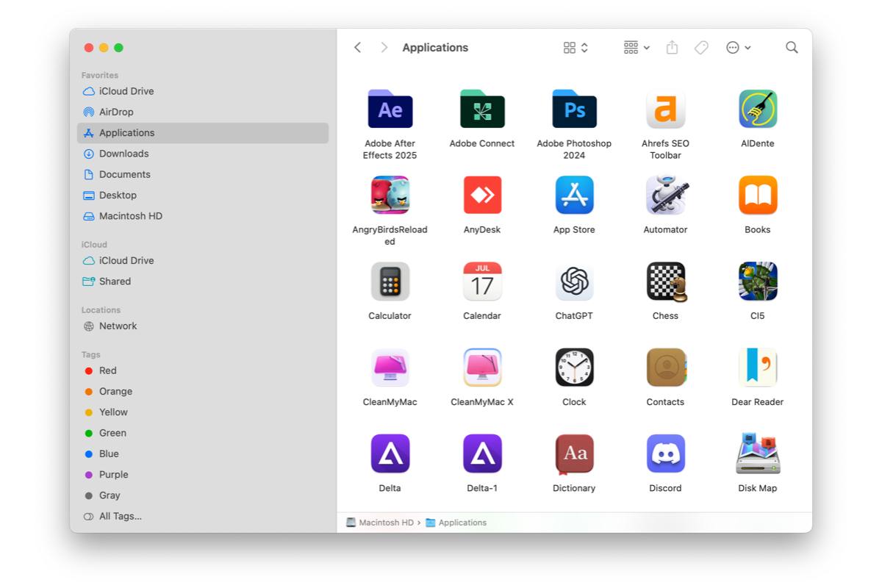Viewport: 882px width, 588px height.
Task: Pick the AngryBirdsReloaded game icon
Action: pyautogui.click(x=390, y=195)
